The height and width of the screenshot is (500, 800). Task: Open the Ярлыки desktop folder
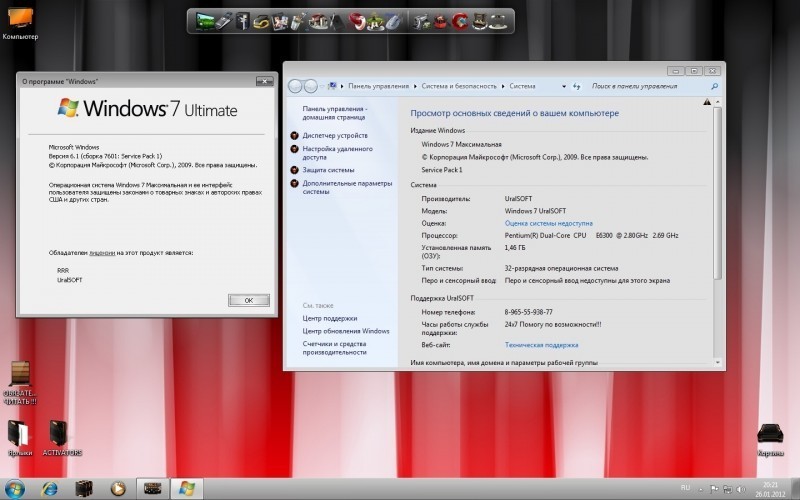[x=19, y=438]
